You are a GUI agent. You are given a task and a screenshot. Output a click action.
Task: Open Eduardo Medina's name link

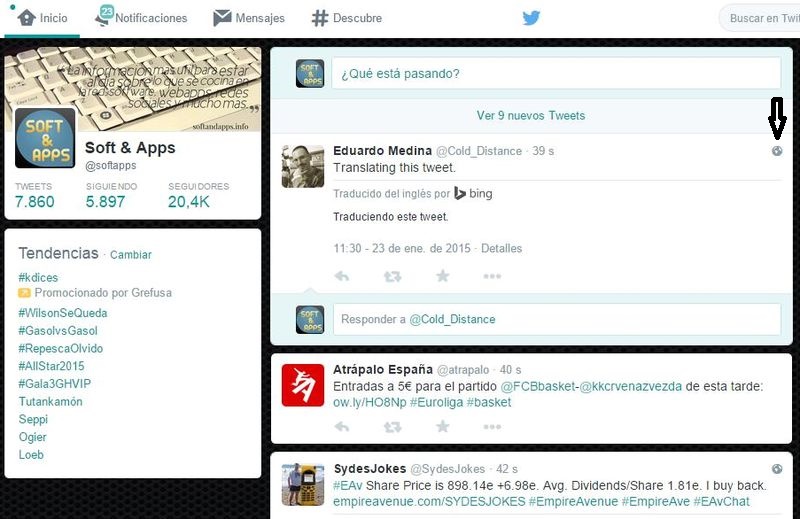click(382, 151)
